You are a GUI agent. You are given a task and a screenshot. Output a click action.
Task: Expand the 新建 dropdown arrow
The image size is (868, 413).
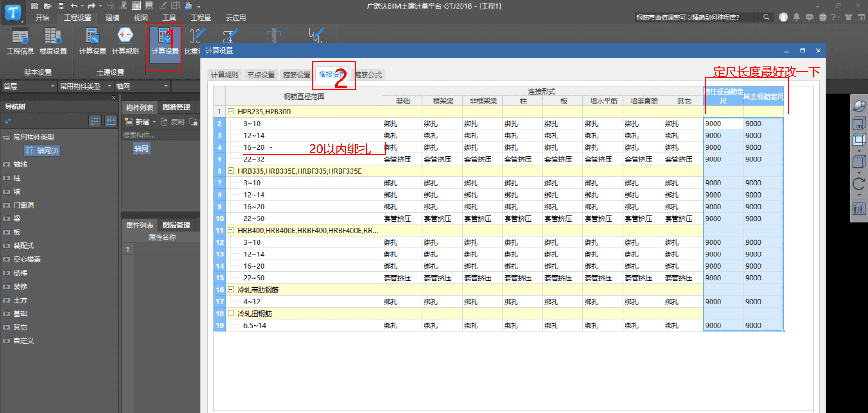(x=154, y=121)
